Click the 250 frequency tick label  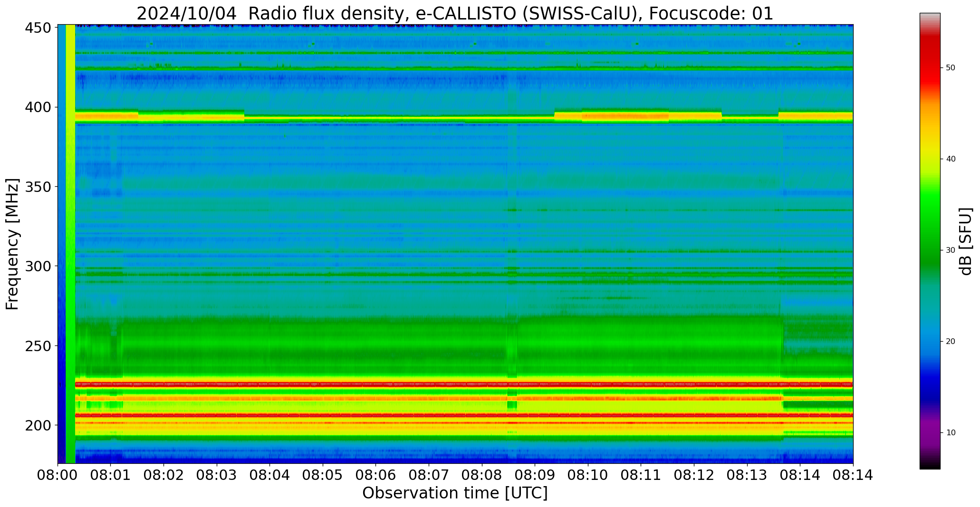pos(38,345)
